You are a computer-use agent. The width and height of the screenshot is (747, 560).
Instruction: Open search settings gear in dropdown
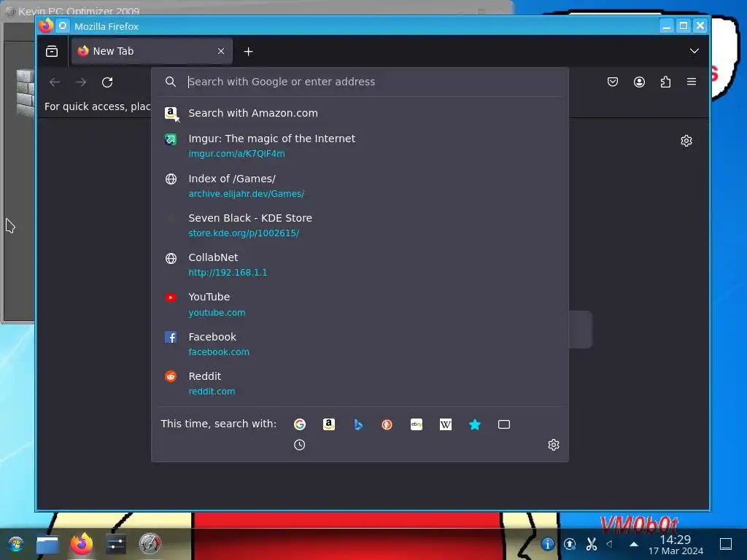point(553,445)
